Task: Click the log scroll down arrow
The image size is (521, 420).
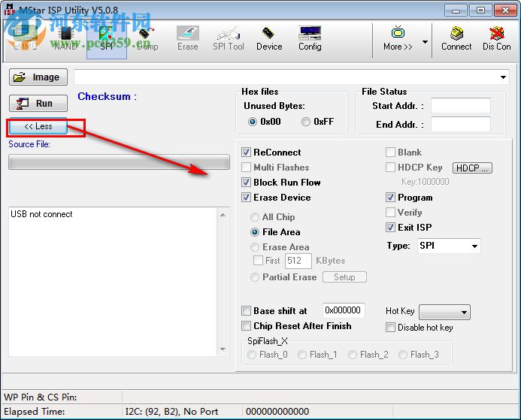Action: pyautogui.click(x=223, y=349)
